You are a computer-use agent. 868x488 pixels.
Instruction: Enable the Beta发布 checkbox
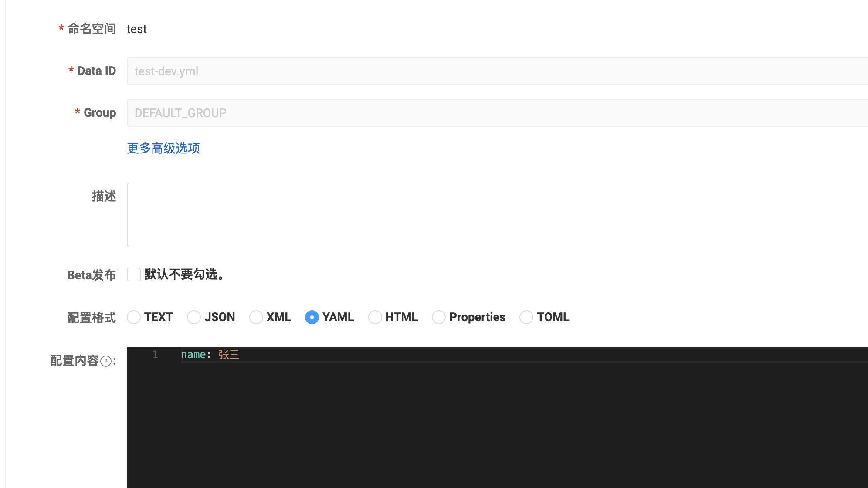click(134, 274)
